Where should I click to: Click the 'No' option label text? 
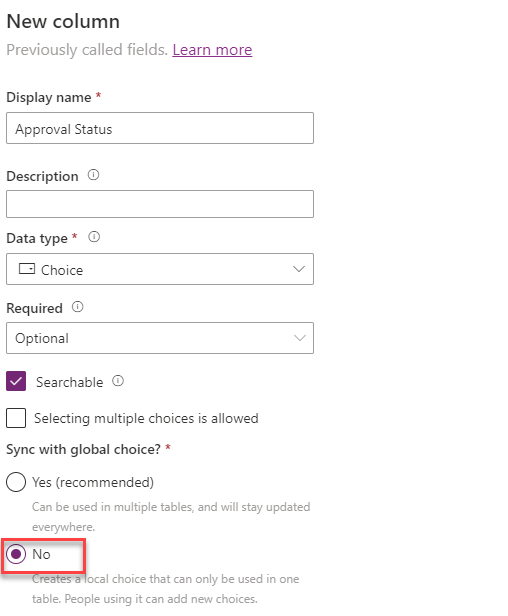tap(41, 554)
